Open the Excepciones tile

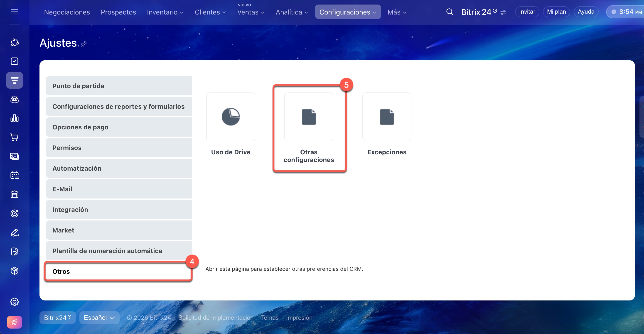(386, 117)
